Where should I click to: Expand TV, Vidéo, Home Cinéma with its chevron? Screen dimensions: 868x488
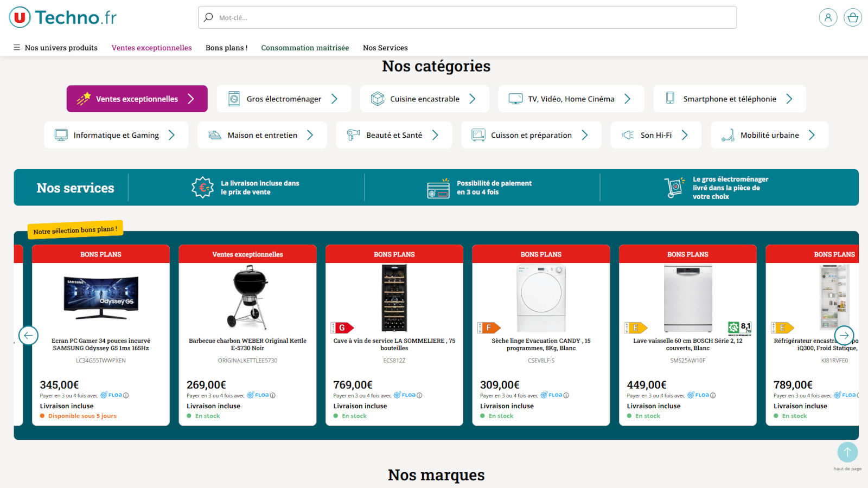628,99
